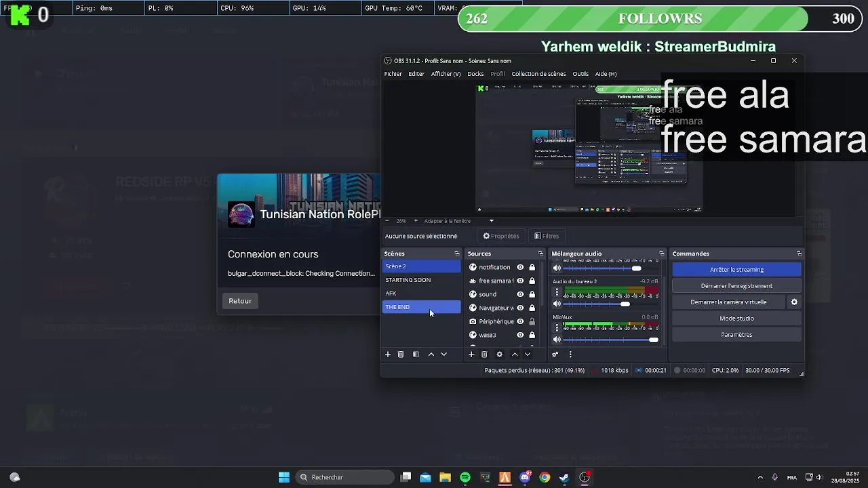
Task: Open Collection de scènes menu
Action: 538,74
